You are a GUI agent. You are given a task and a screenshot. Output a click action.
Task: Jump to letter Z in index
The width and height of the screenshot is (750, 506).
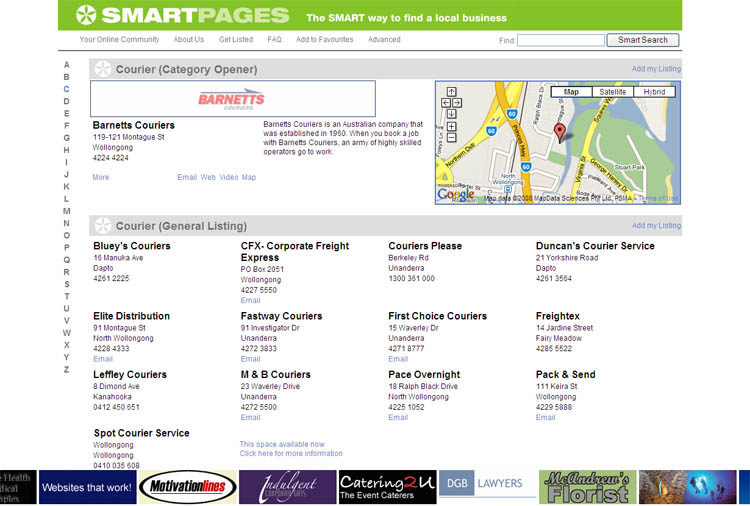[66, 369]
